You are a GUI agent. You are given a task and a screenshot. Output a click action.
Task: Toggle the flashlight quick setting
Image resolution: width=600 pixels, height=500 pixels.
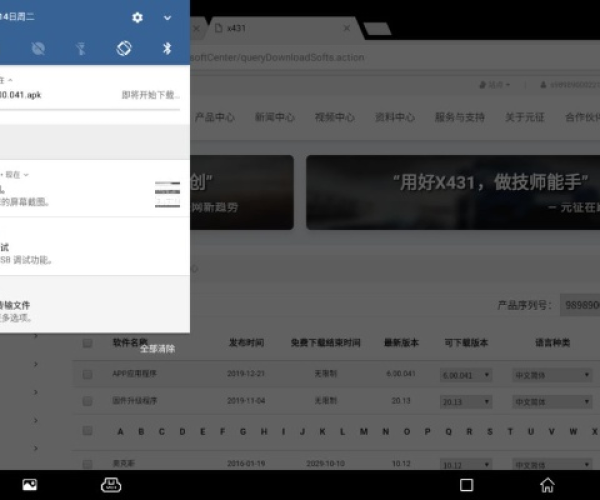[x=81, y=49]
